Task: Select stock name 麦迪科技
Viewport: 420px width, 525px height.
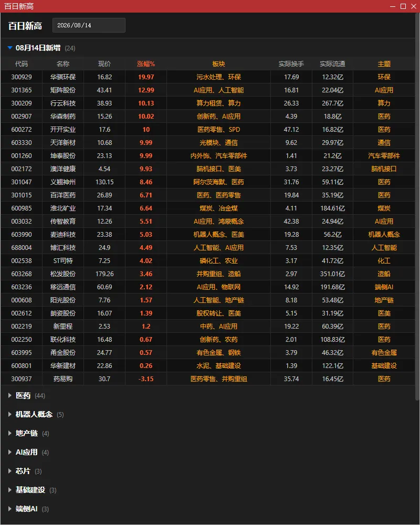Action: tap(63, 234)
